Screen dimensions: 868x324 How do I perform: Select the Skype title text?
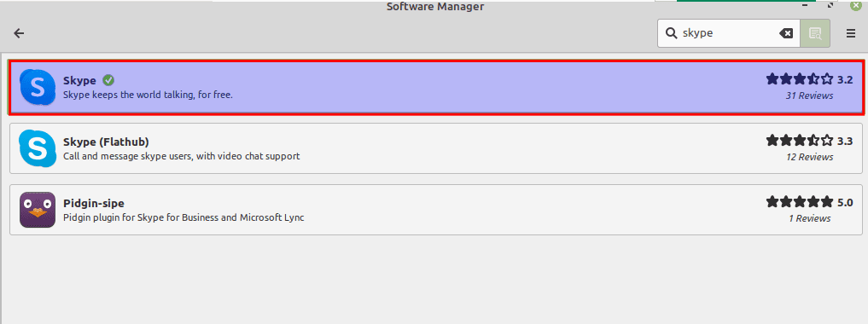pyautogui.click(x=79, y=80)
